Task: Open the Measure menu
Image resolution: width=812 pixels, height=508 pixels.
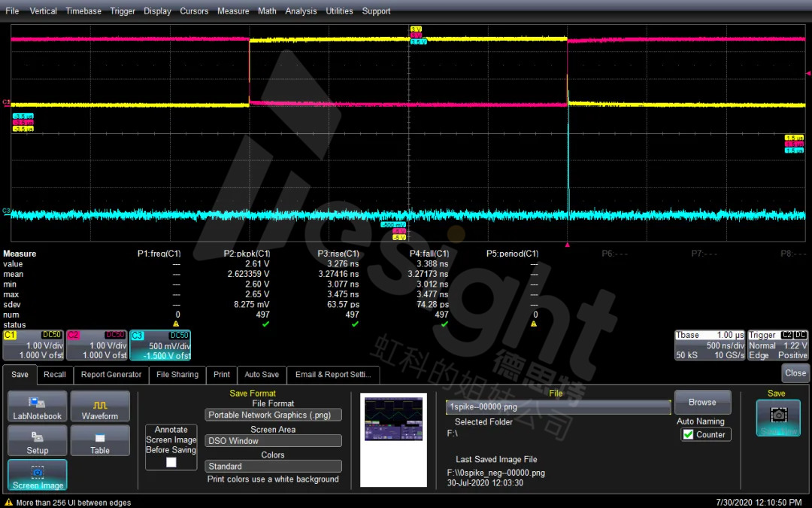Action: 233,11
